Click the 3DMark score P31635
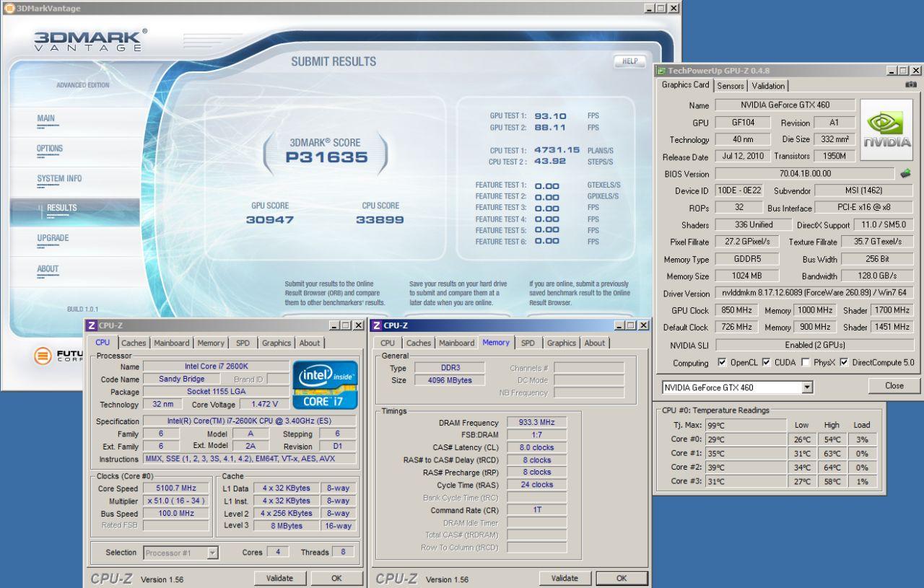The width and height of the screenshot is (924, 588). pyautogui.click(x=327, y=157)
